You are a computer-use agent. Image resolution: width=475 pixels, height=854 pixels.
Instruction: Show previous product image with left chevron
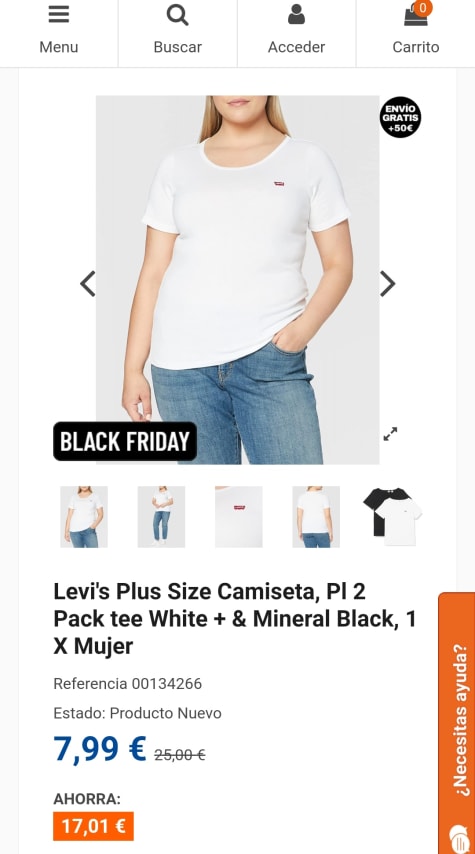[88, 284]
